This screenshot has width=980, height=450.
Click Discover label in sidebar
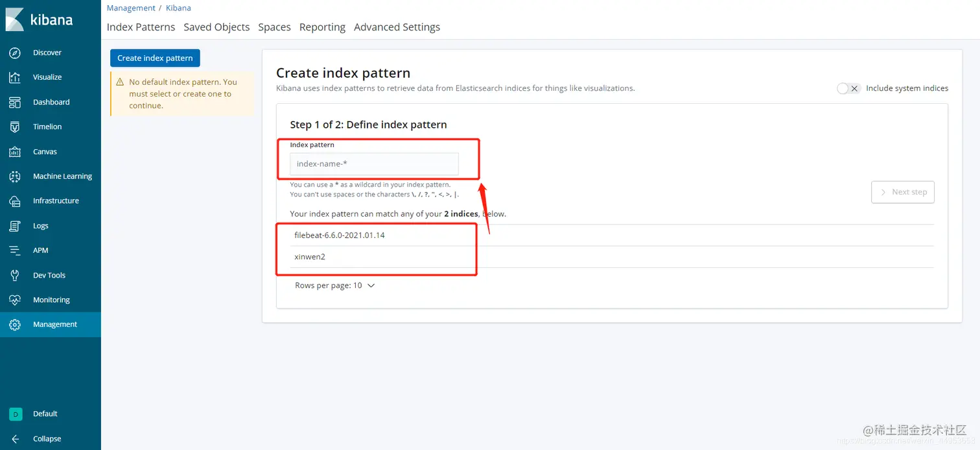coord(47,53)
